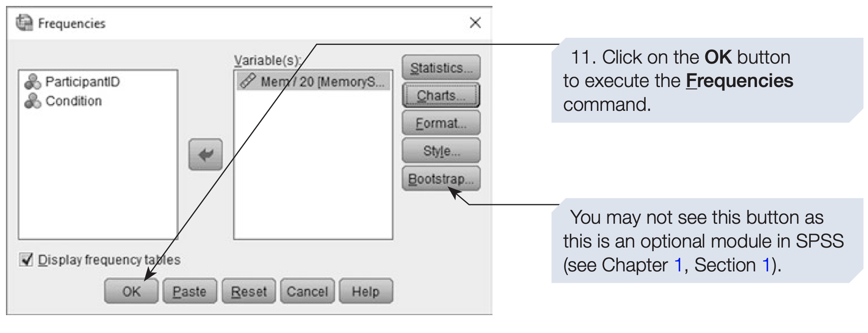Select the Mem / 20 [MemoryS... variable
868x333 pixels.
322,82
